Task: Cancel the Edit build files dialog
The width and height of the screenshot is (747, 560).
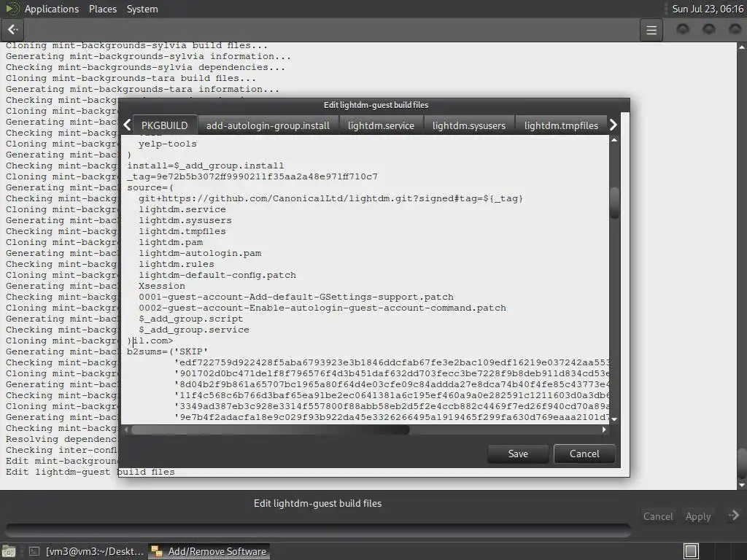Action: 584,454
